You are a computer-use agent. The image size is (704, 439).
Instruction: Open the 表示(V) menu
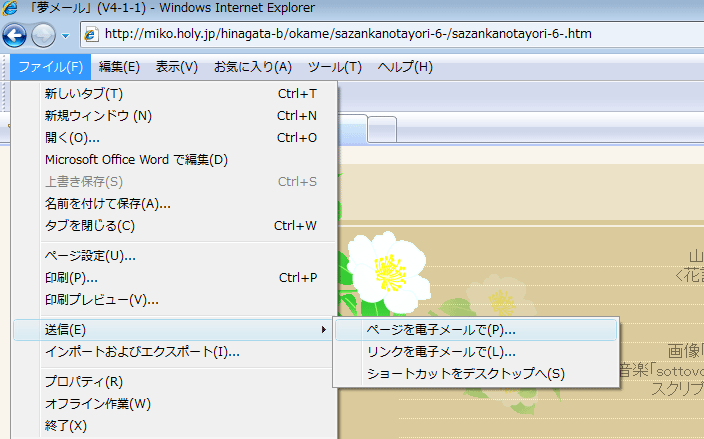coord(176,67)
